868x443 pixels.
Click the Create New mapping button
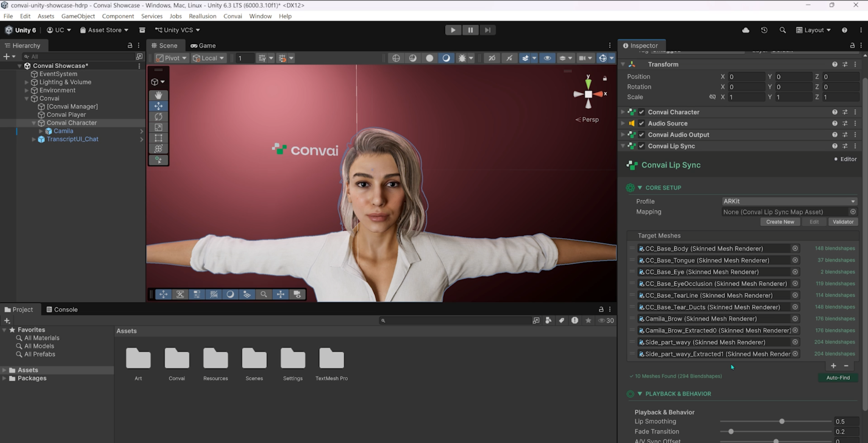(x=780, y=222)
